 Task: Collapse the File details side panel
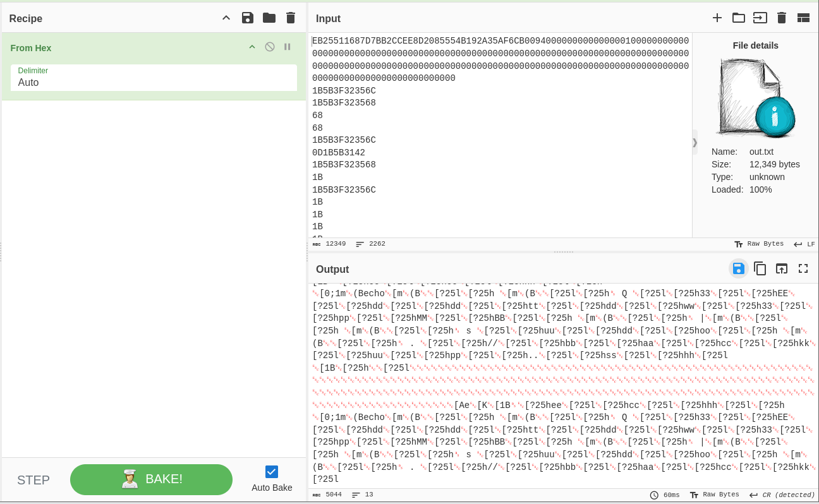click(695, 143)
